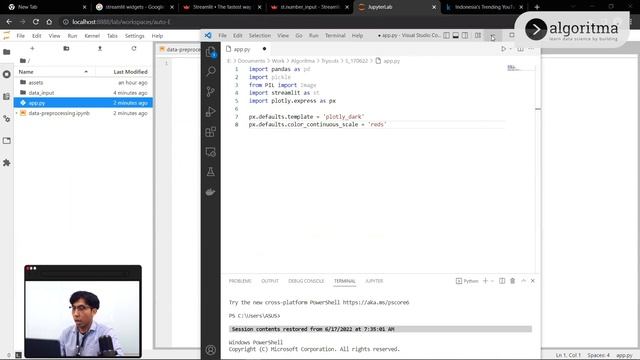Open JupyterLab Running Terminals and Kernels tab

(7, 74)
